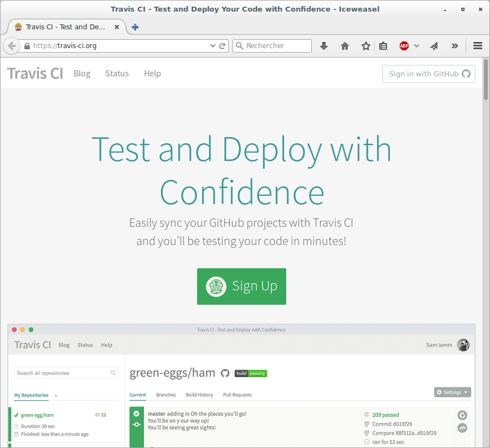Viewport: 490px width, 448px height.
Task: Click Help link in demo screenshot header
Action: [106, 345]
